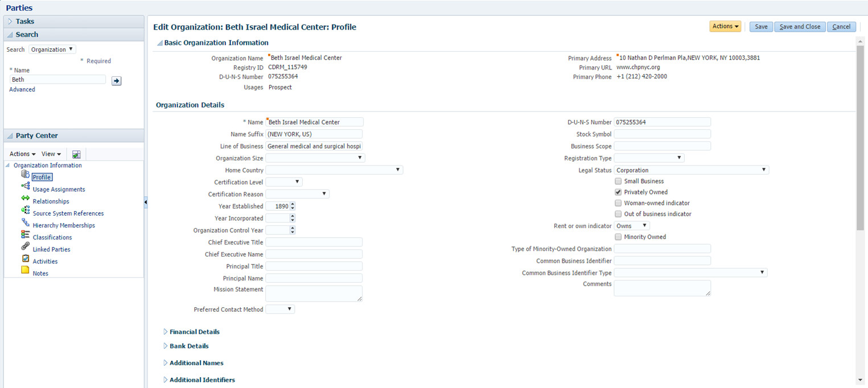Click the search Name input field
868x388 pixels.
tap(57, 80)
